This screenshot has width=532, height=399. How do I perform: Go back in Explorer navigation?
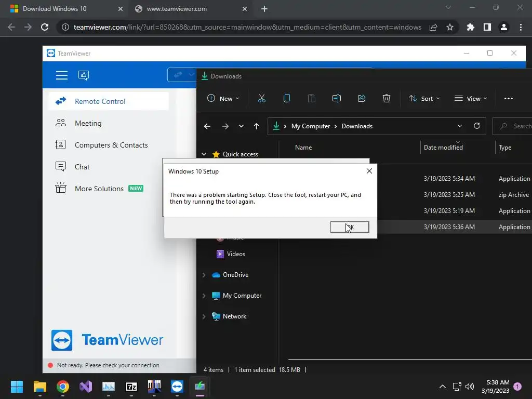point(207,126)
